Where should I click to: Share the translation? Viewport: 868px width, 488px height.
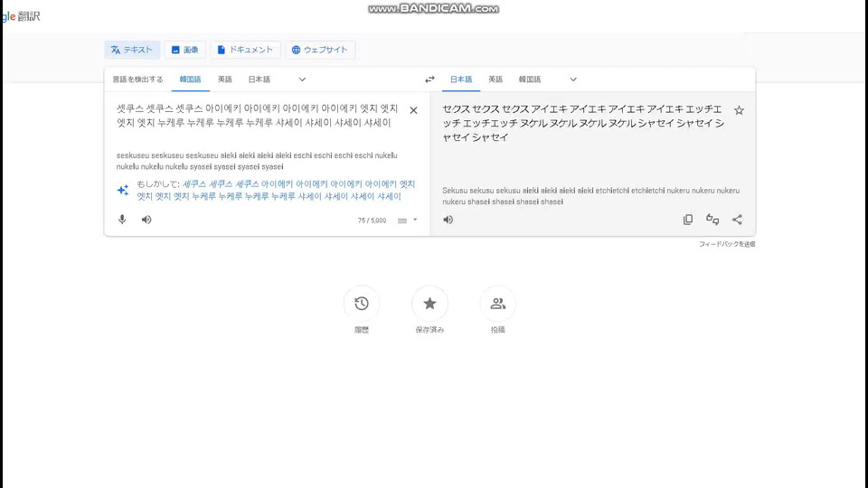pyautogui.click(x=737, y=219)
